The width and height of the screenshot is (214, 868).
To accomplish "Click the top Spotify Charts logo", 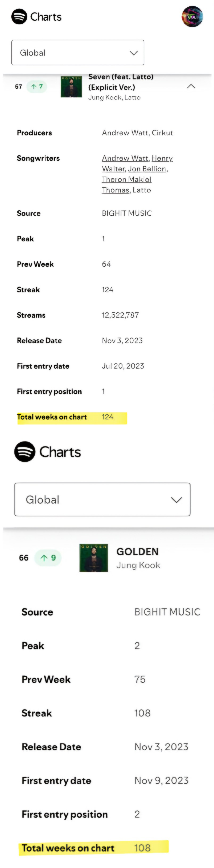I will click(x=36, y=17).
